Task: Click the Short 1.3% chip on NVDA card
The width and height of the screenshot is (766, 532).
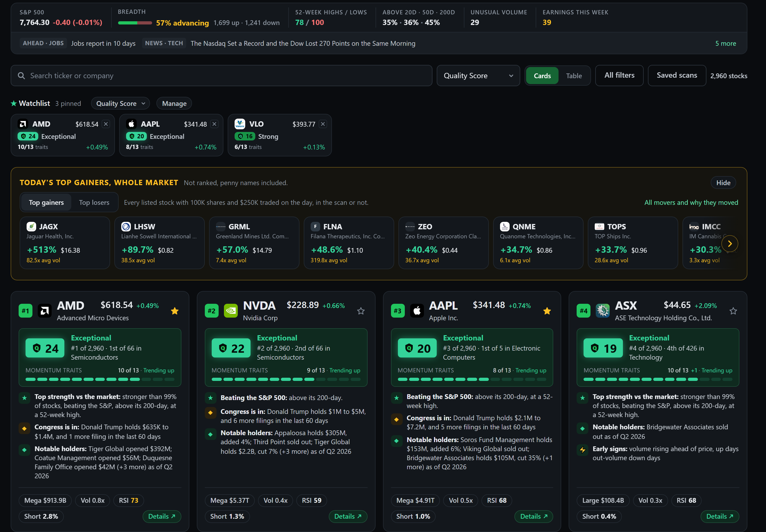Action: (x=227, y=516)
